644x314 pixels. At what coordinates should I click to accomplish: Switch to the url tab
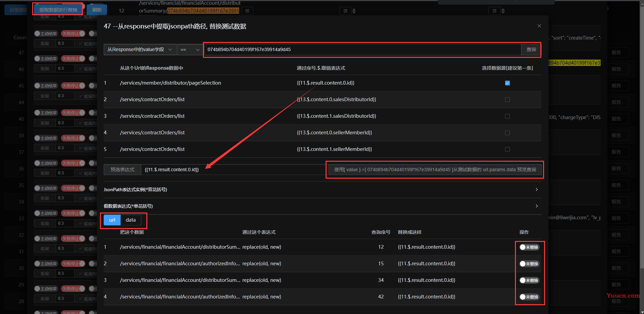pos(112,220)
